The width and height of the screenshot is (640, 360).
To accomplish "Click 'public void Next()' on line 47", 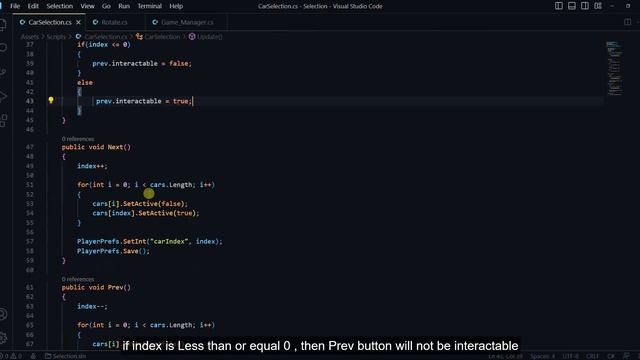I will coord(96,147).
